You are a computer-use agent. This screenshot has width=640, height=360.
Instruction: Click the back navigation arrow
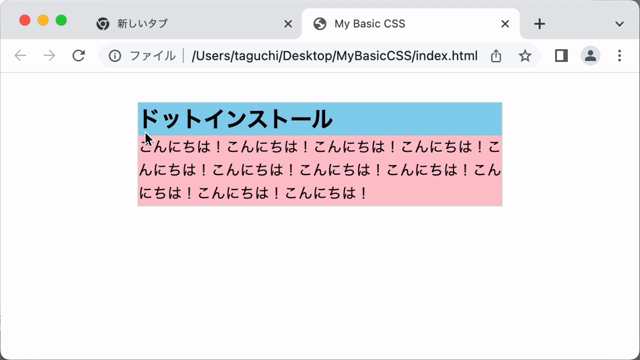click(x=20, y=56)
